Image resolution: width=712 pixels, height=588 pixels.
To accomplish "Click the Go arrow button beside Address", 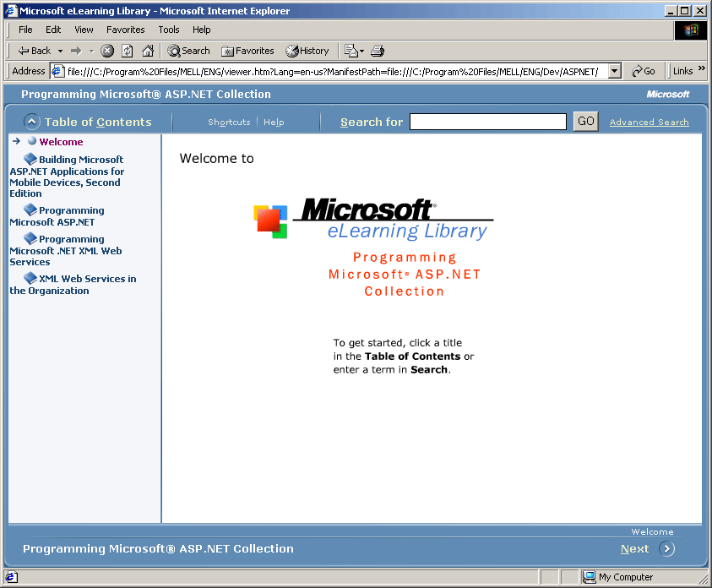I will click(x=644, y=71).
